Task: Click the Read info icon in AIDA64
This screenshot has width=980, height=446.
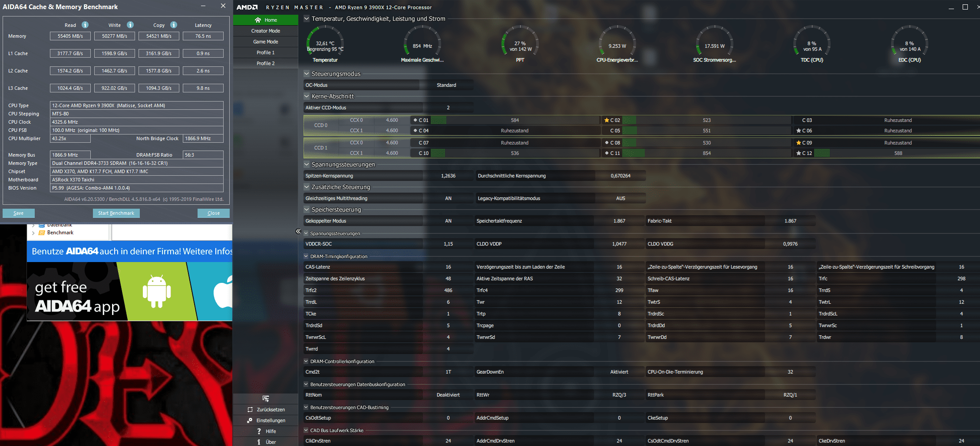Action: click(85, 25)
